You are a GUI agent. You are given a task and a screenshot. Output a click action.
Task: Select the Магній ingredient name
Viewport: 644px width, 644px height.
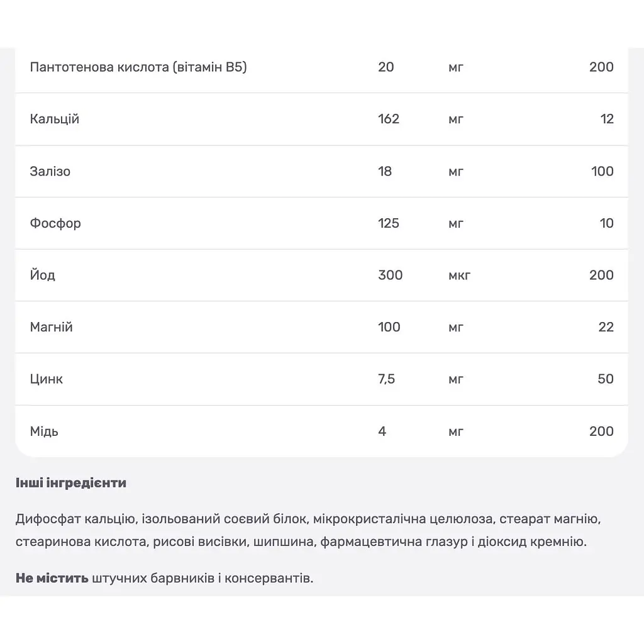pos(52,327)
